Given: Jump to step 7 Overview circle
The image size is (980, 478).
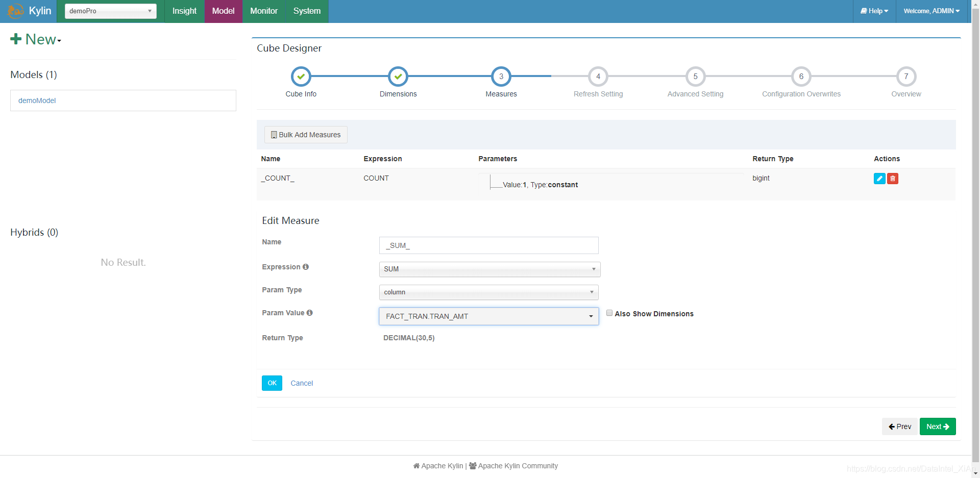Looking at the screenshot, I should pos(906,77).
